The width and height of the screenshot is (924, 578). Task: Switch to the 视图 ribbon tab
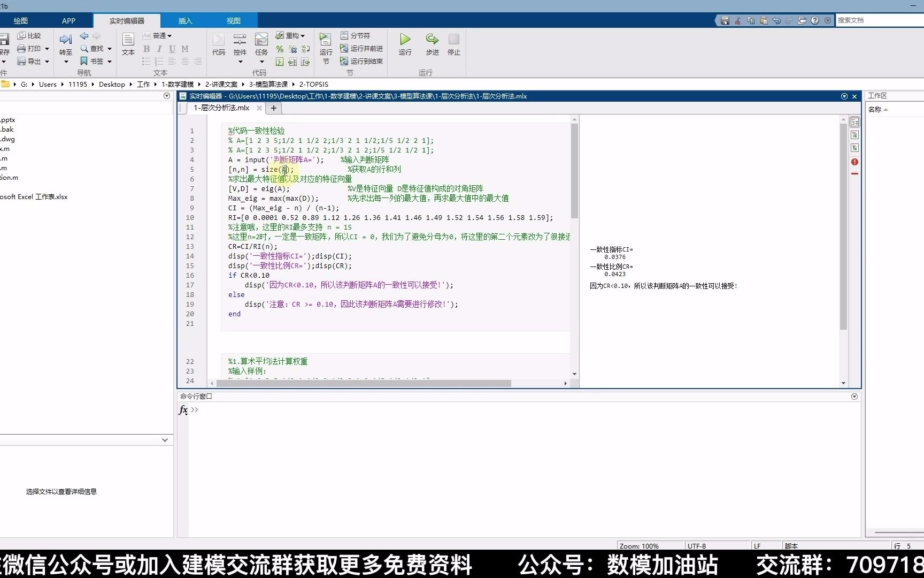(234, 21)
